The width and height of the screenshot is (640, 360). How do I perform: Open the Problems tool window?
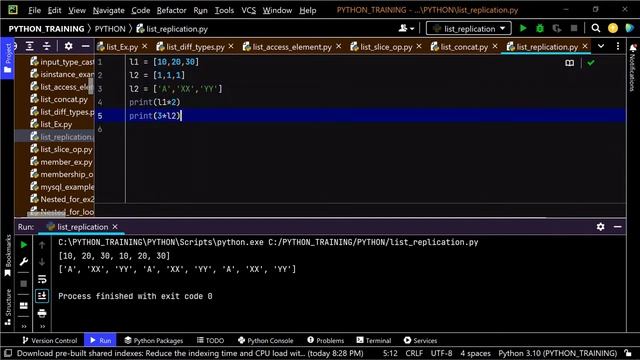[325, 340]
